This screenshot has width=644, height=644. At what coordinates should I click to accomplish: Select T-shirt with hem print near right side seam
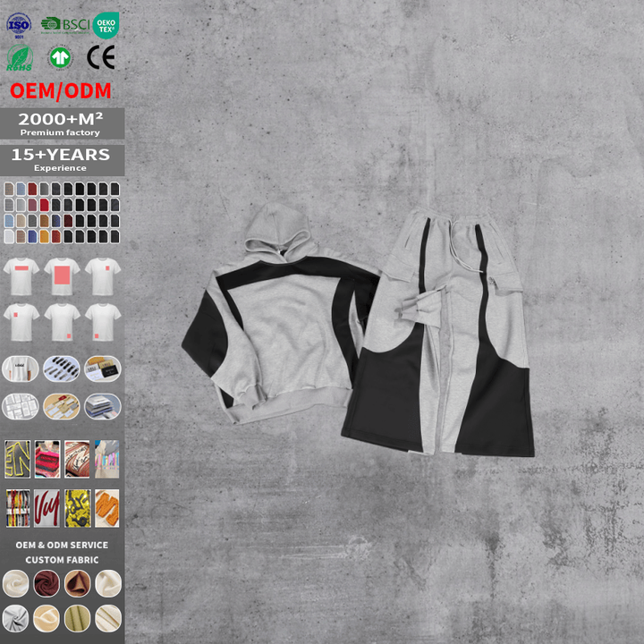pos(62,322)
